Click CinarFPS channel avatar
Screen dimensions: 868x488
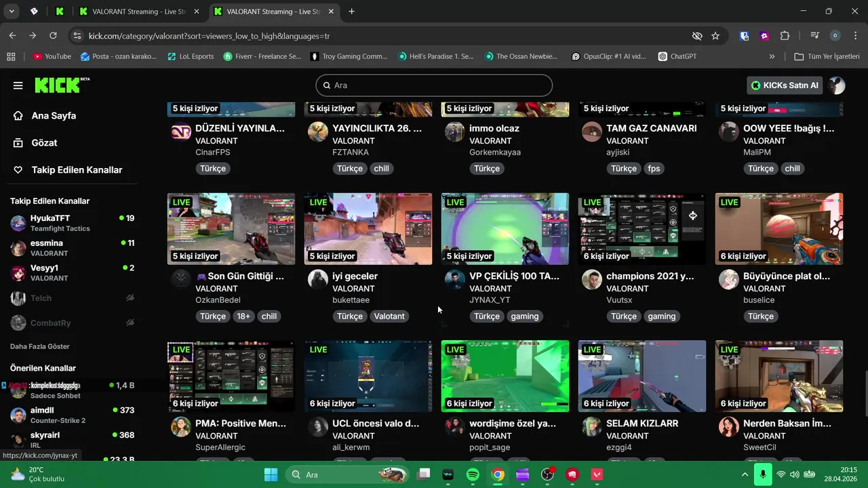point(180,131)
